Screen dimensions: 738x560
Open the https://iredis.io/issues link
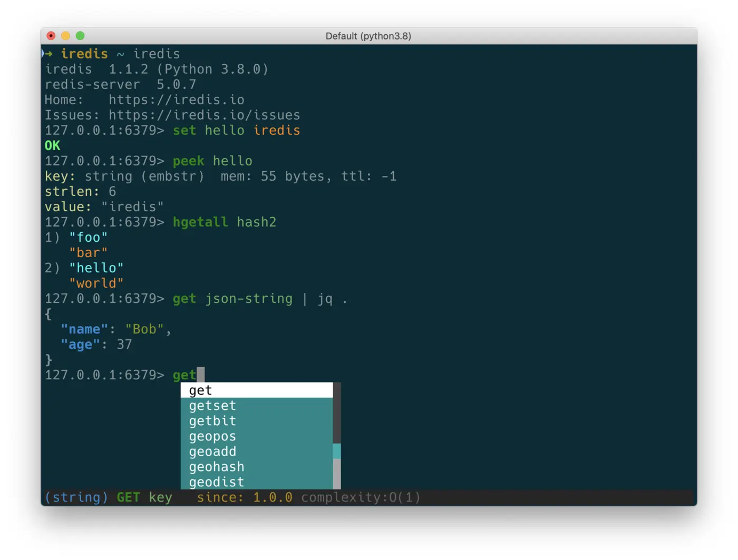(x=205, y=115)
